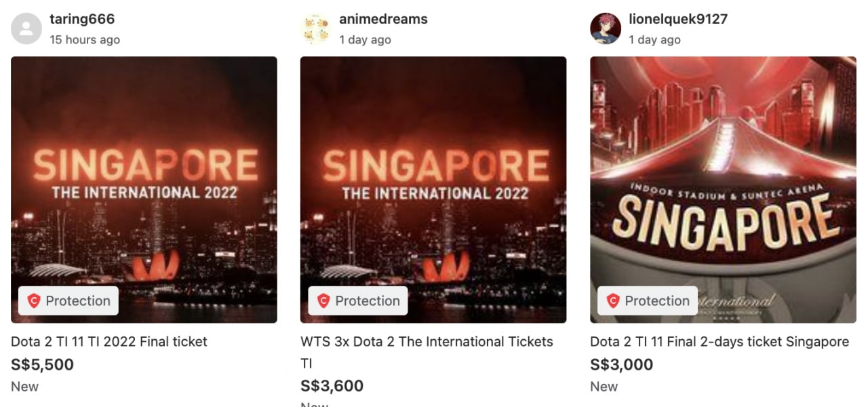This screenshot has width=868, height=407.
Task: Open the animedreams profile avatar
Action: coord(317,28)
